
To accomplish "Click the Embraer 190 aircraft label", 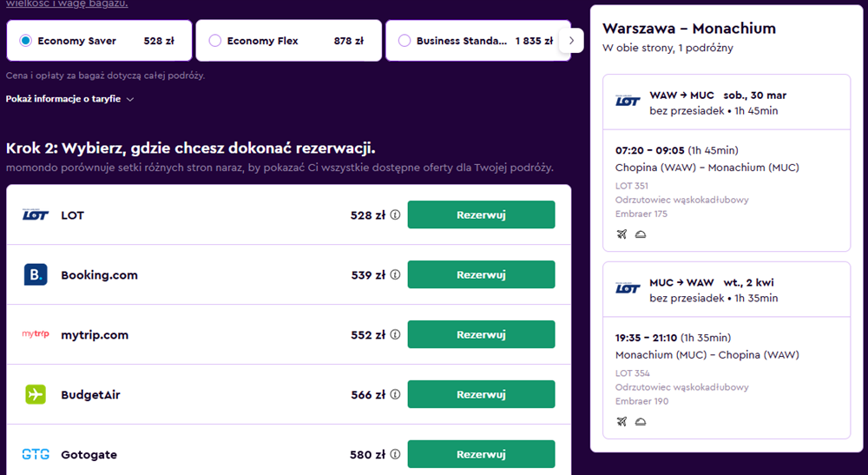I will [x=641, y=401].
